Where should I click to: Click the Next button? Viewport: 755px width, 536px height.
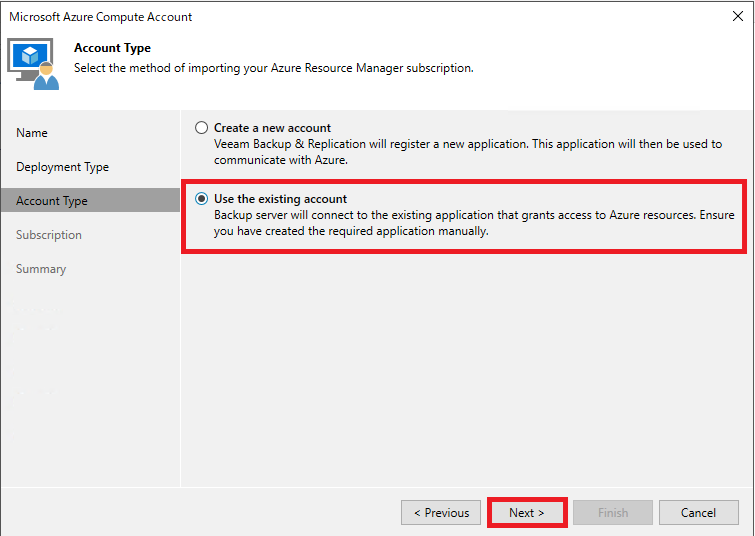click(527, 512)
